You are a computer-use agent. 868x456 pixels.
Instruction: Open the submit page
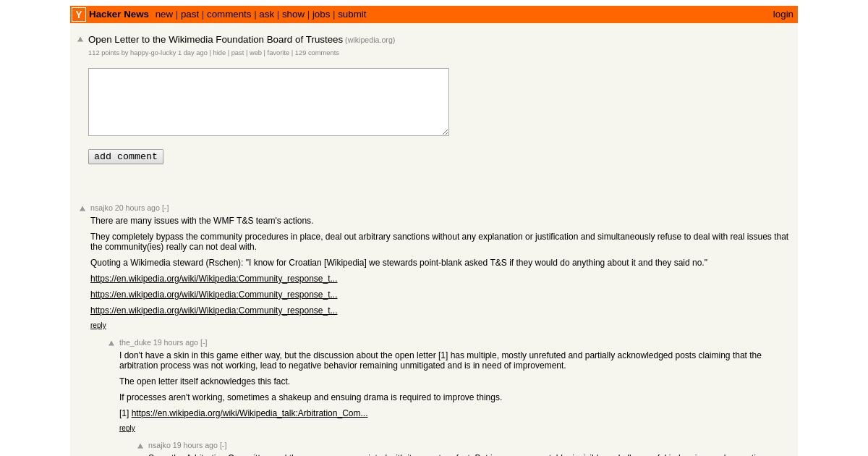352,14
